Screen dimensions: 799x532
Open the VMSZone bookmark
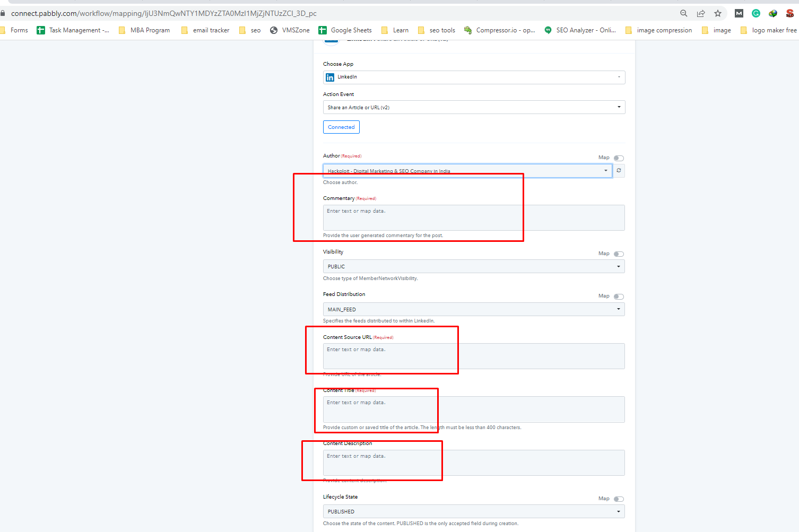tap(290, 30)
